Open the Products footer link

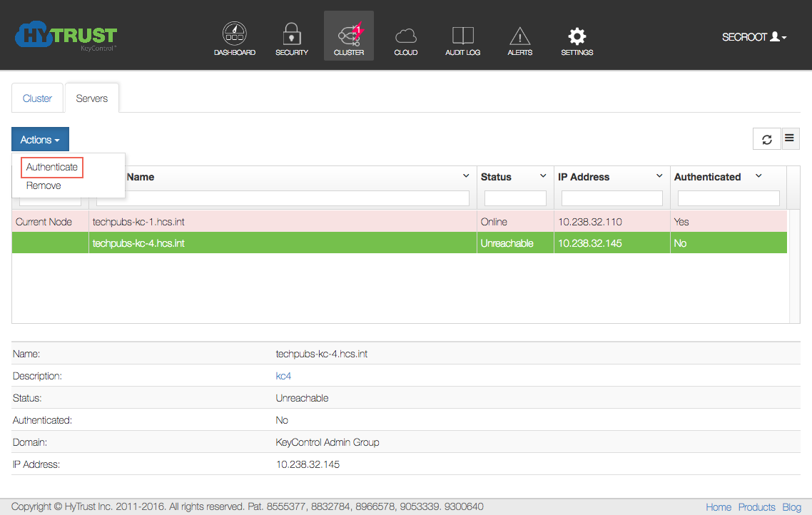pos(756,507)
